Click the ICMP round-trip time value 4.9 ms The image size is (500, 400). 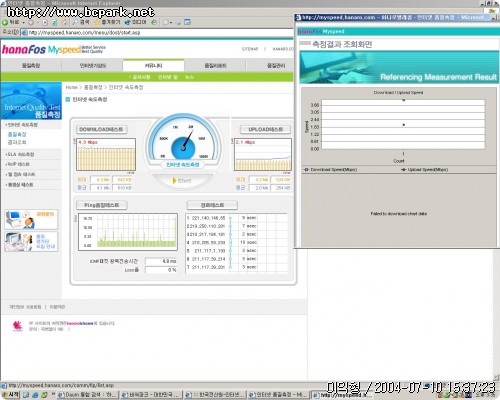click(x=161, y=261)
